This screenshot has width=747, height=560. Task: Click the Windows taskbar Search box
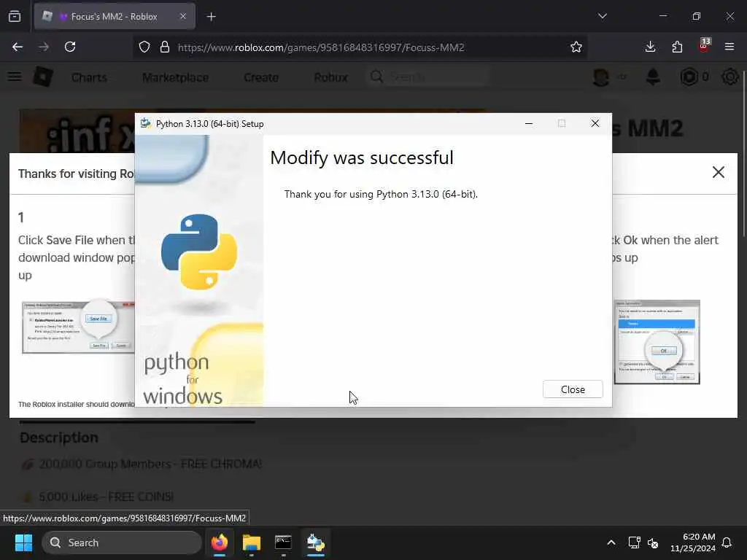(x=122, y=542)
